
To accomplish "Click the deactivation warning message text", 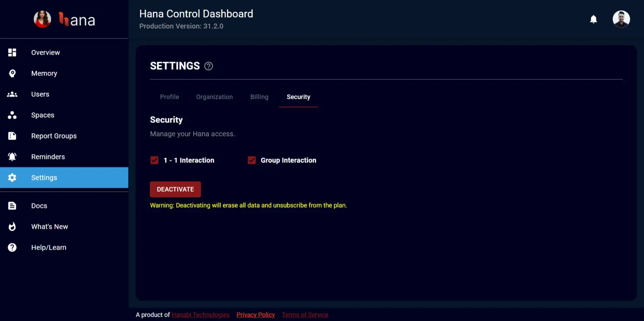I will (x=248, y=206).
